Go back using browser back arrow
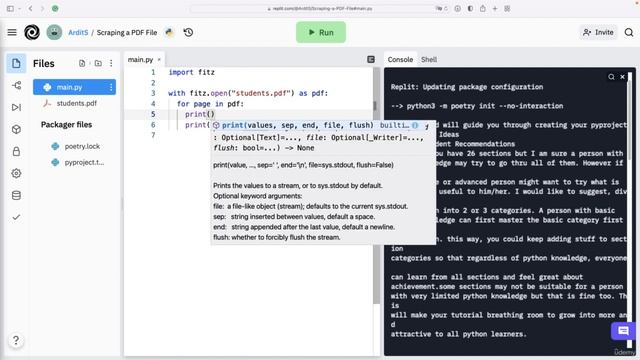Image resolution: width=640 pixels, height=360 pixels. pos(31,8)
